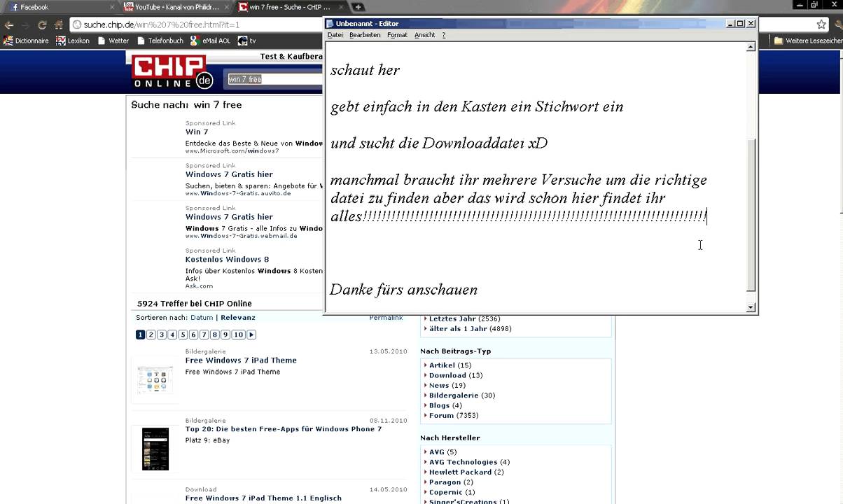The width and height of the screenshot is (843, 504).
Task: Go to results page 10
Action: click(x=239, y=335)
